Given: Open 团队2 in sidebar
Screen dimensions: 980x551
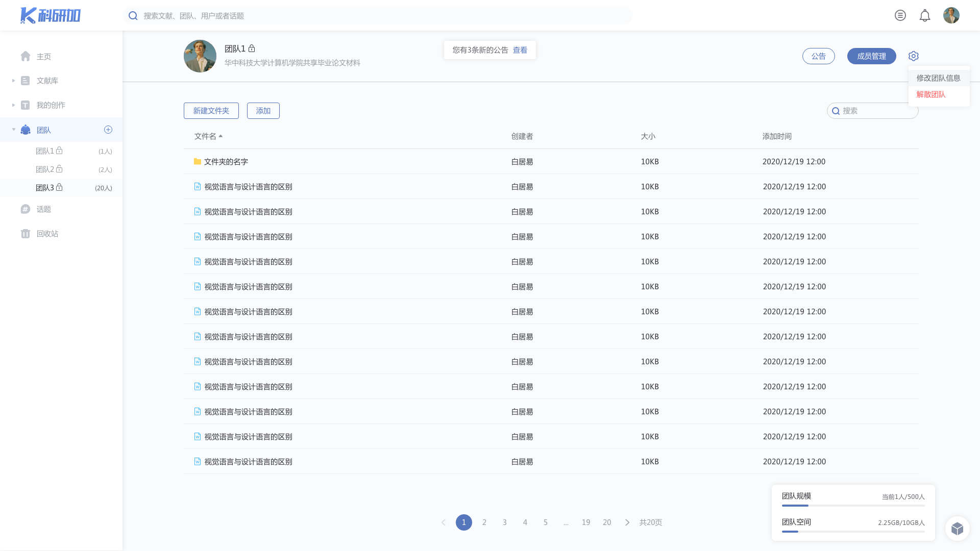Looking at the screenshot, I should click(x=61, y=169).
